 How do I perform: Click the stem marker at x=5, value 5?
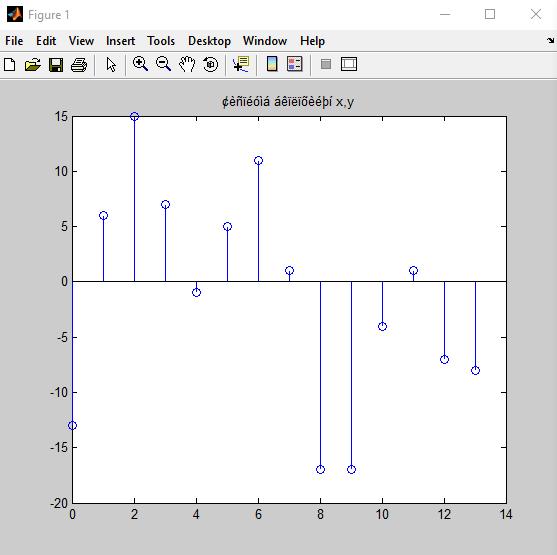coord(227,226)
